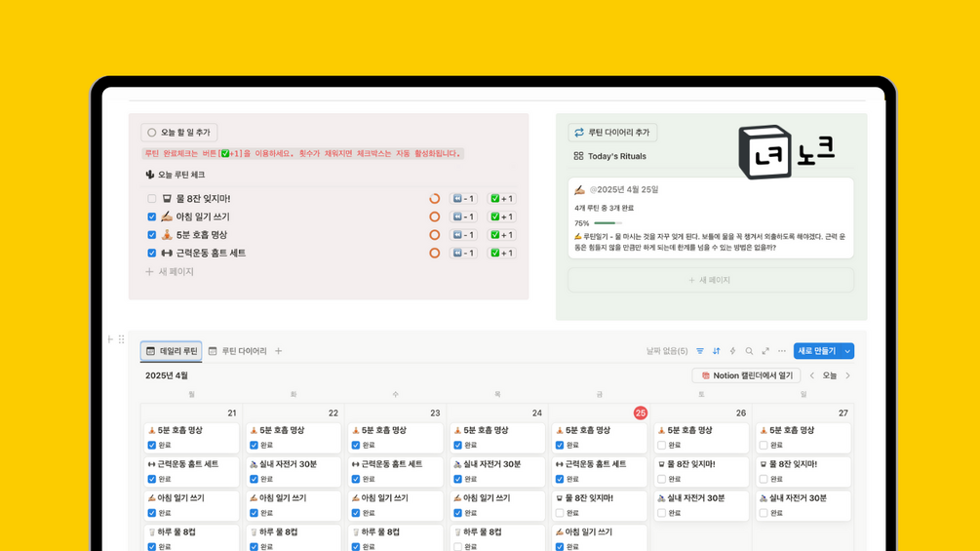Check the 물 8잔 잊지마! routine checkbox
980x551 pixels.
pyautogui.click(x=152, y=199)
